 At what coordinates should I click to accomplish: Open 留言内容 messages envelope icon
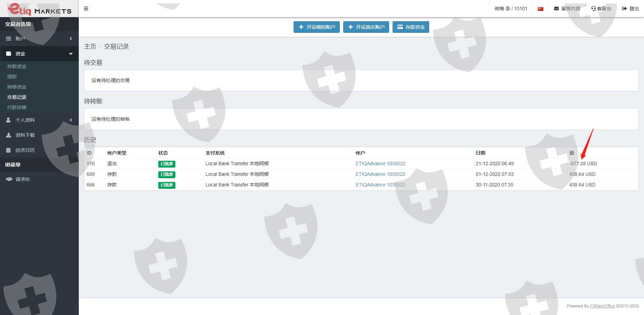tap(556, 9)
